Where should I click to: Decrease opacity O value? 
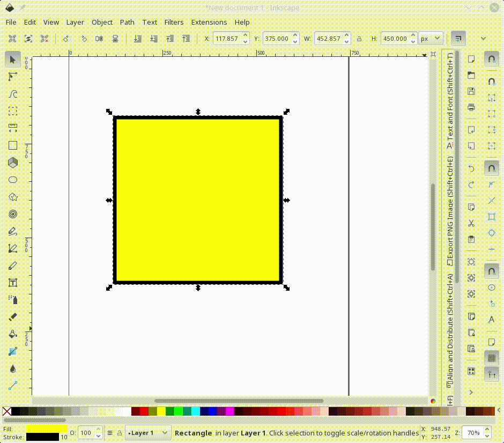coord(98,436)
